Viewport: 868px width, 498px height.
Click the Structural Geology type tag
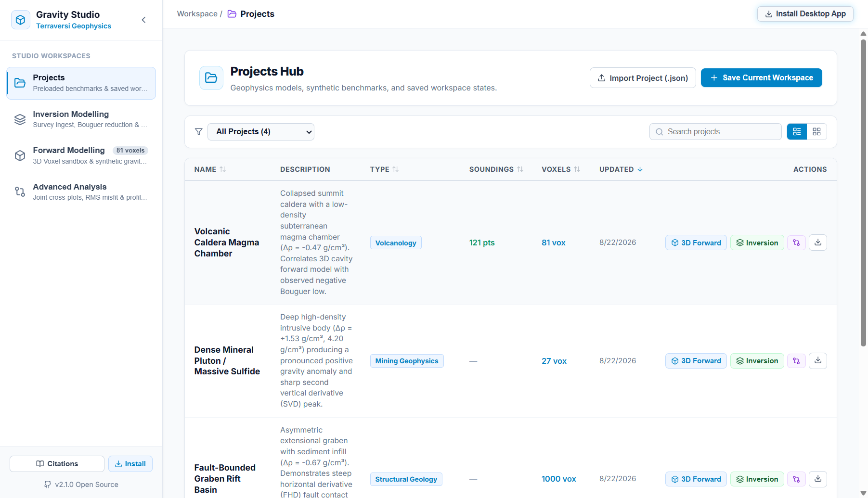point(406,479)
